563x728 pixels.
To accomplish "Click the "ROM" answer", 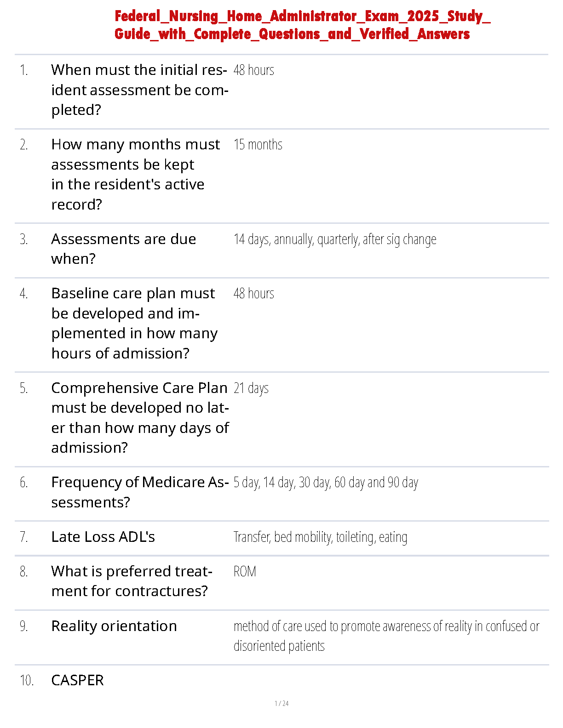I will [x=245, y=572].
